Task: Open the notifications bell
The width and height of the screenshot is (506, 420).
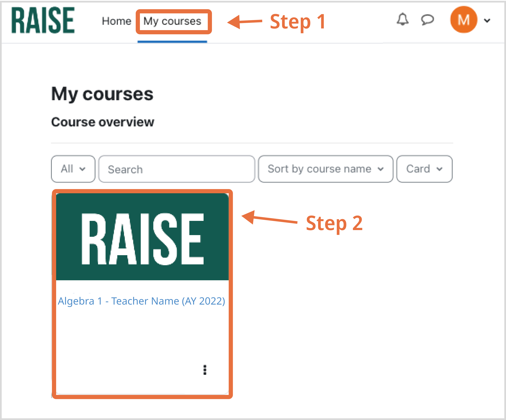Action: 402,19
